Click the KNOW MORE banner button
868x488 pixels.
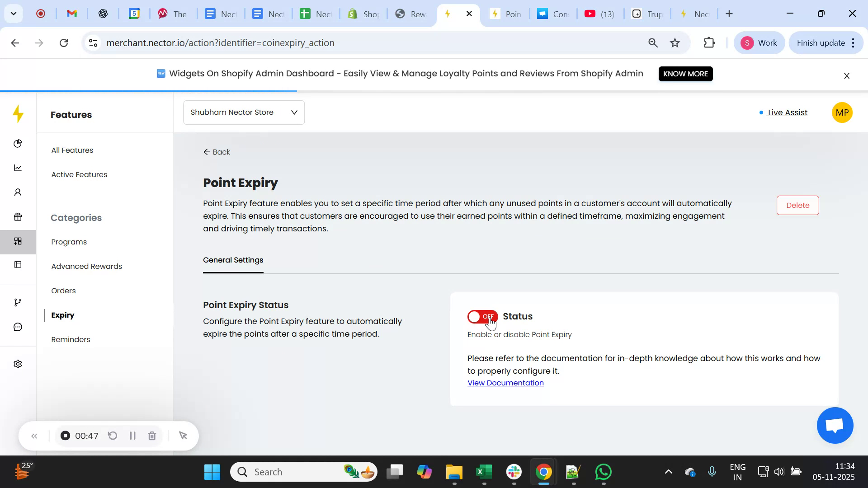click(x=685, y=74)
